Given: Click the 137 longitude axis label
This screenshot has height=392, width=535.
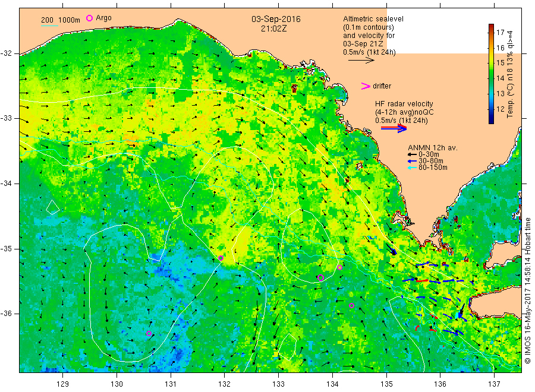Looking at the screenshot, I should 494,384.
